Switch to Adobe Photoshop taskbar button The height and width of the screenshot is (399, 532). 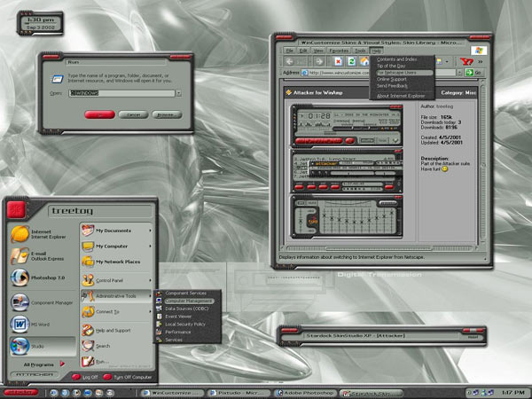point(305,393)
